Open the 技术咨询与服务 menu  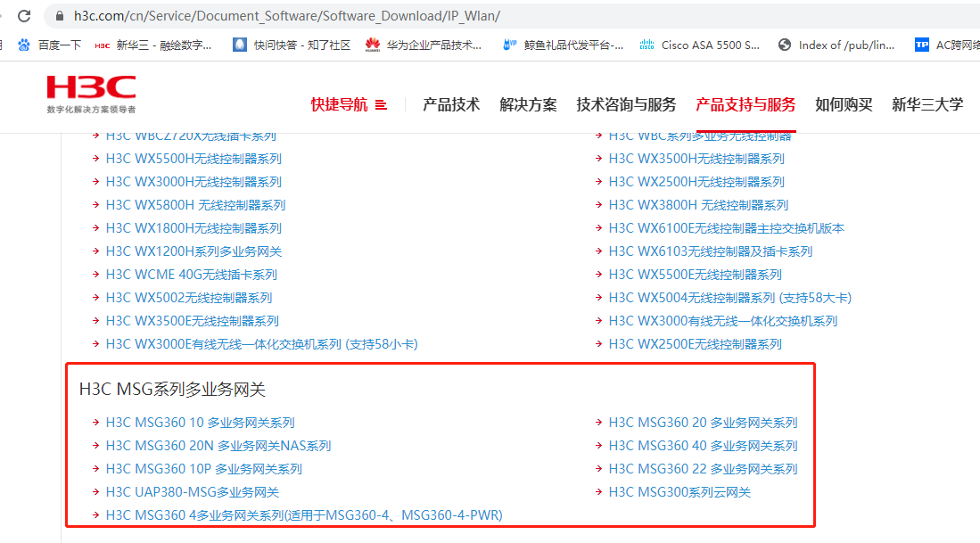pyautogui.click(x=626, y=104)
